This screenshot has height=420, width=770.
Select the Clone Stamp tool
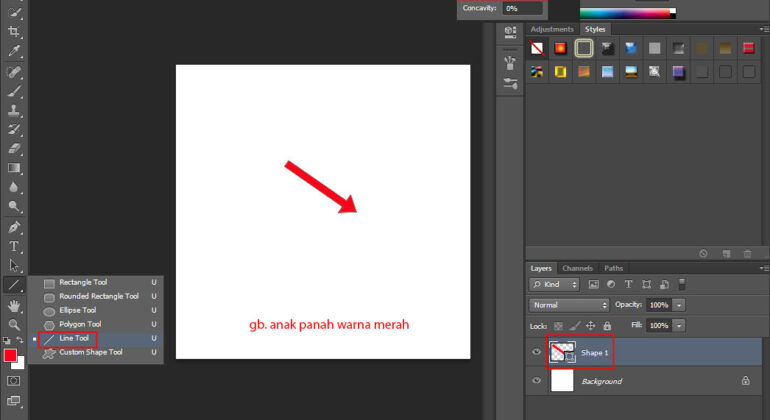(x=14, y=111)
